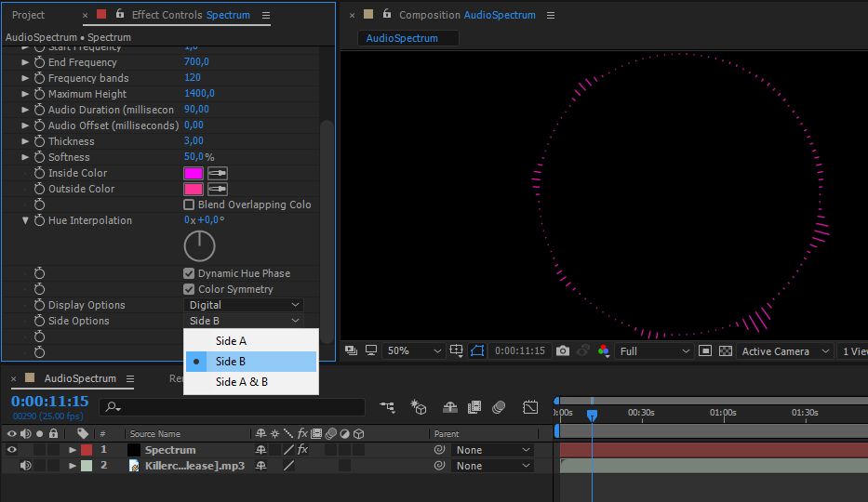Toggle the Composition panel lock
This screenshot has height=502, width=868.
tap(387, 14)
